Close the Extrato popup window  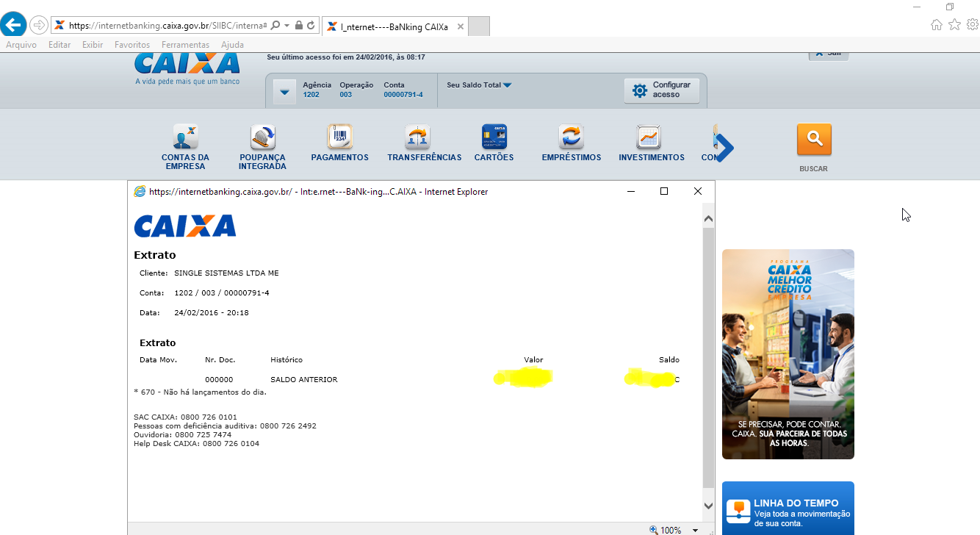(698, 191)
